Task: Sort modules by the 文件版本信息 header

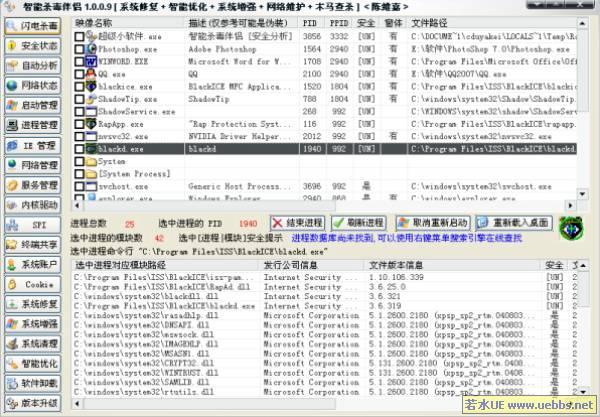Action: point(452,265)
